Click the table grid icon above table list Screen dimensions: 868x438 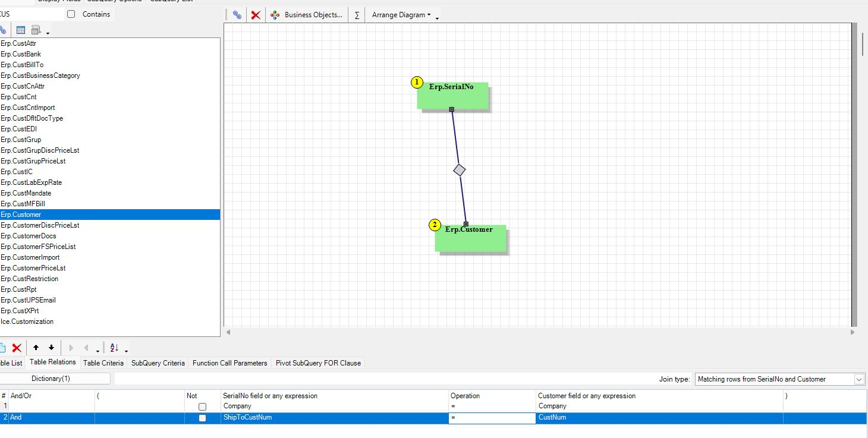tap(21, 30)
